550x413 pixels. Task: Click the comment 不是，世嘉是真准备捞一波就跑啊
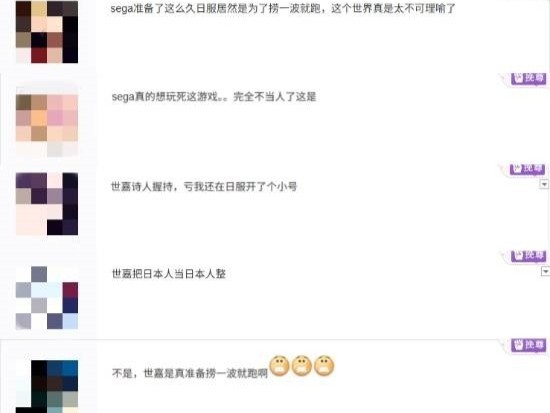click(x=190, y=373)
